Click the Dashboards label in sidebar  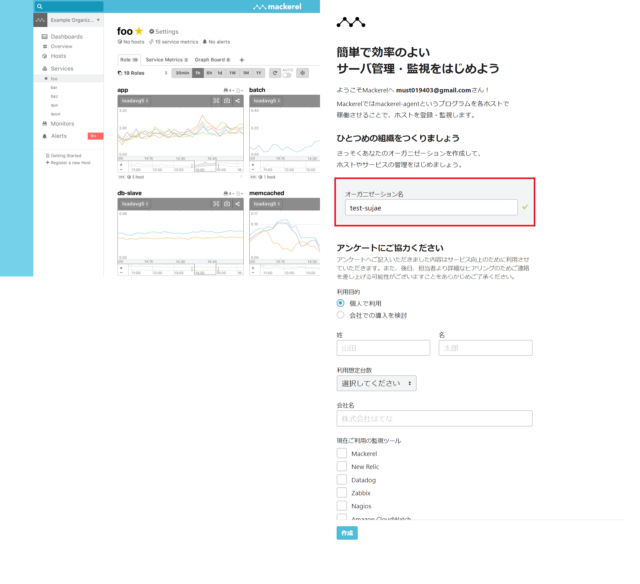click(67, 37)
